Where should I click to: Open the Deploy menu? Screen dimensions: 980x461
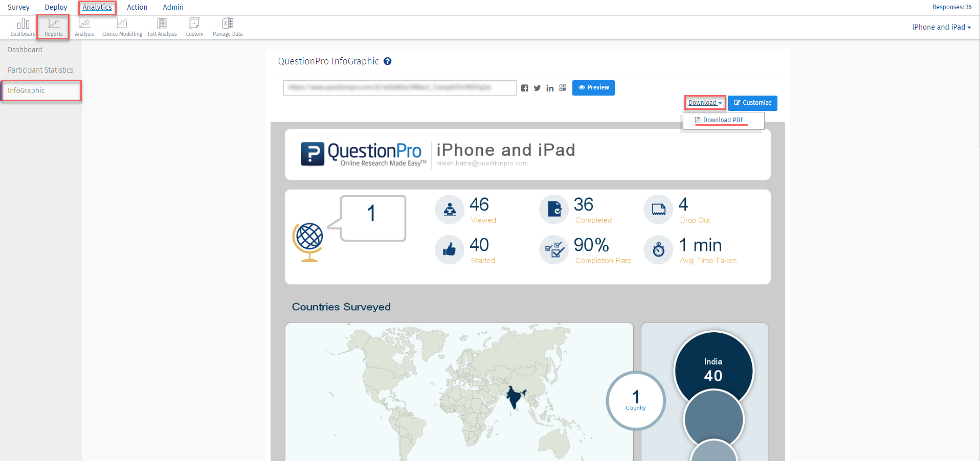pos(56,7)
